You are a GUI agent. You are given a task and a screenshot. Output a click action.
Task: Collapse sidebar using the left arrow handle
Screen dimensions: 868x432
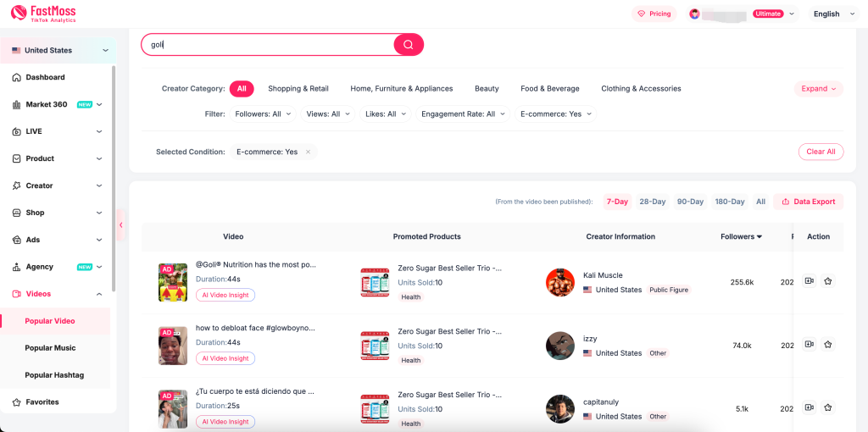coord(120,225)
